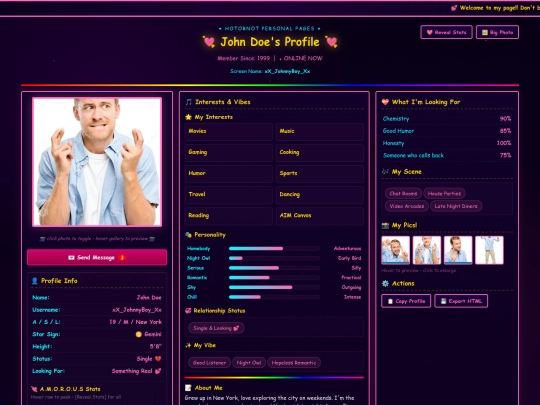Click the Someone who calls back row
The image size is (540, 405).
(447, 155)
